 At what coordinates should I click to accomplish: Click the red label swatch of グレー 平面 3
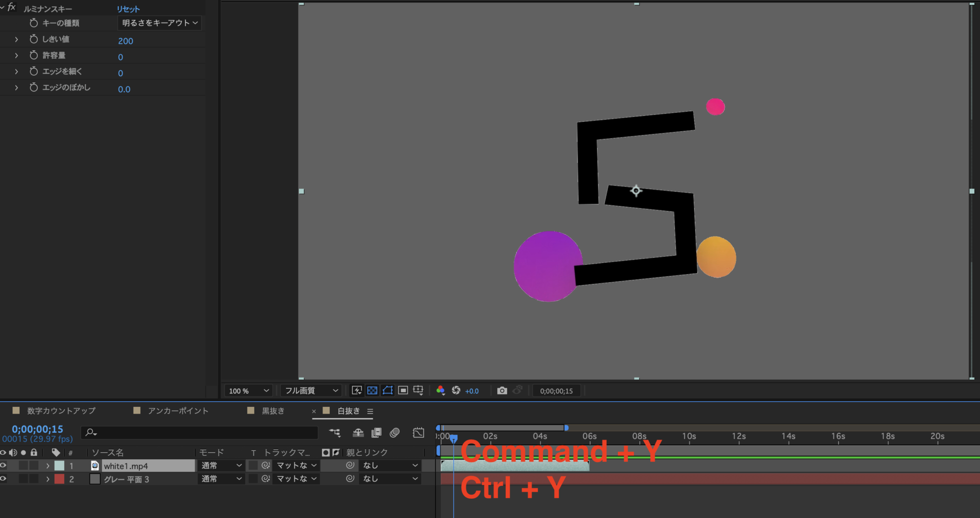[x=59, y=478]
